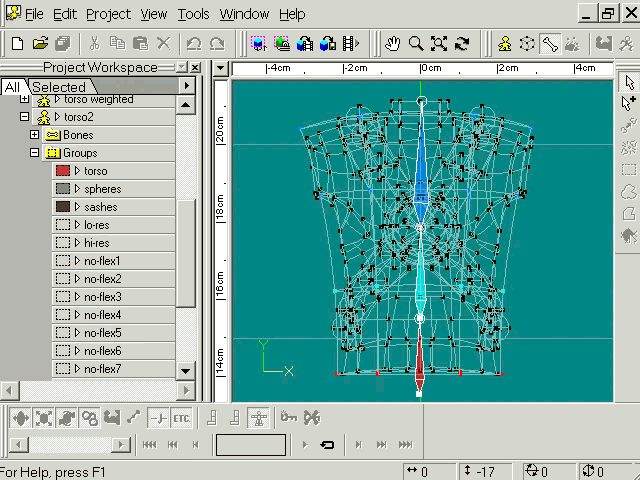This screenshot has width=640, height=480.
Task: Toggle the ETC. key filter button
Action: click(x=181, y=418)
